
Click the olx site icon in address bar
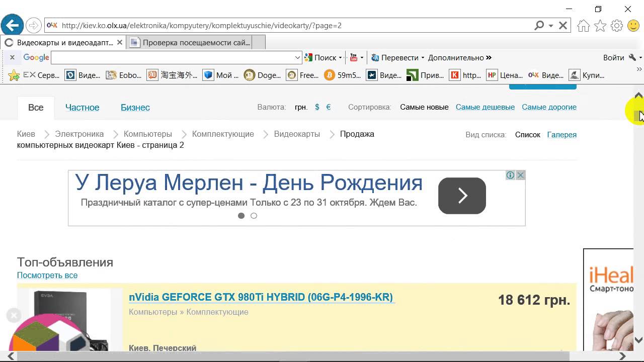52,25
